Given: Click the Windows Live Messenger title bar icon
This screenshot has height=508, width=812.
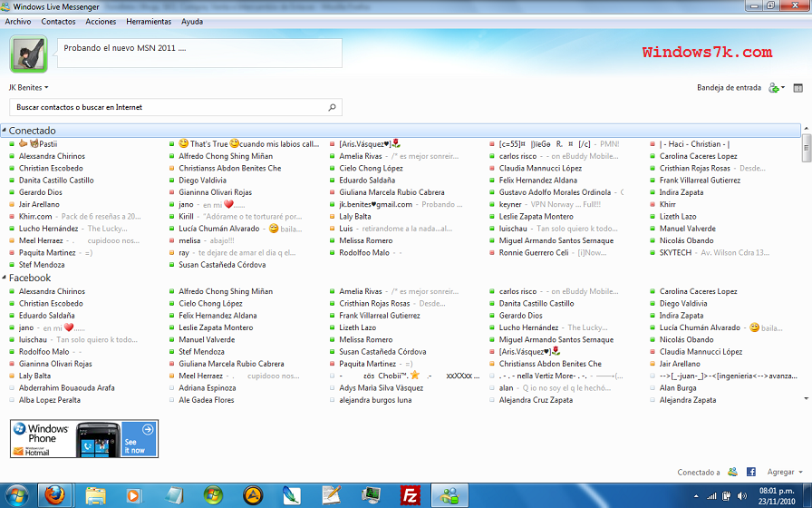Looking at the screenshot, I should [x=5, y=6].
